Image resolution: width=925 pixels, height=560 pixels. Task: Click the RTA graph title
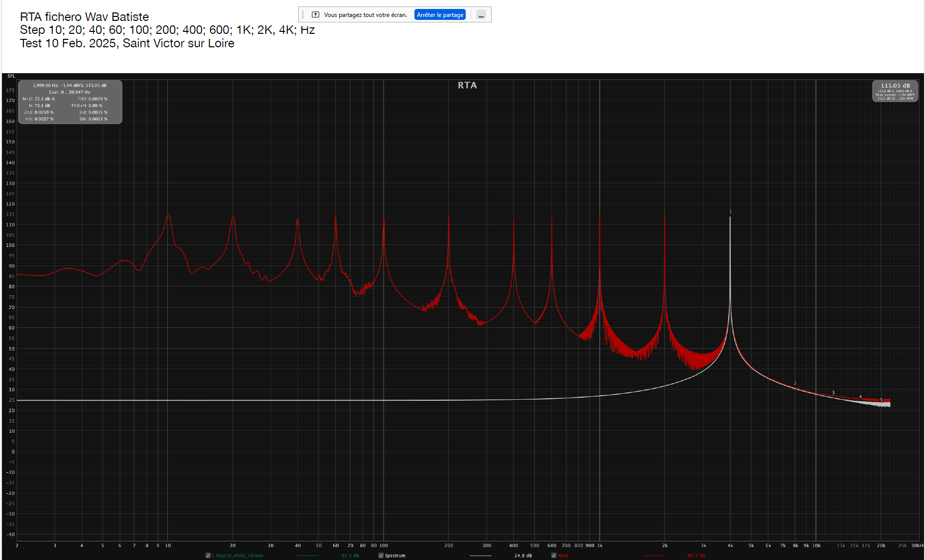pyautogui.click(x=467, y=85)
